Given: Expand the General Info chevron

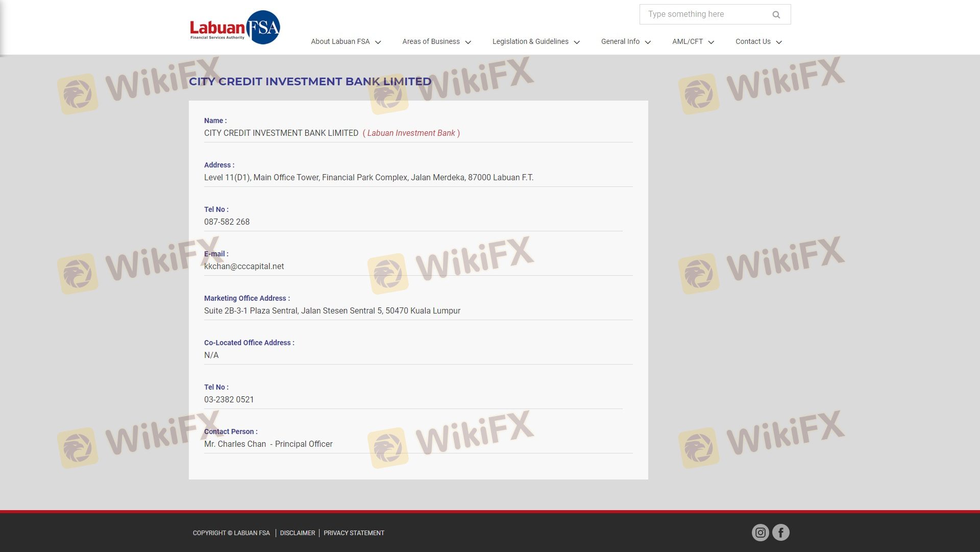Looking at the screenshot, I should tap(648, 42).
